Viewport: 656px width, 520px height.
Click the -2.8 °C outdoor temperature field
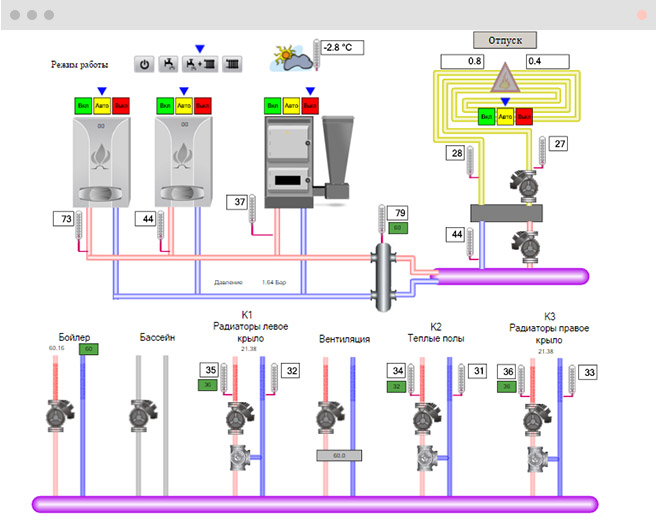click(343, 48)
